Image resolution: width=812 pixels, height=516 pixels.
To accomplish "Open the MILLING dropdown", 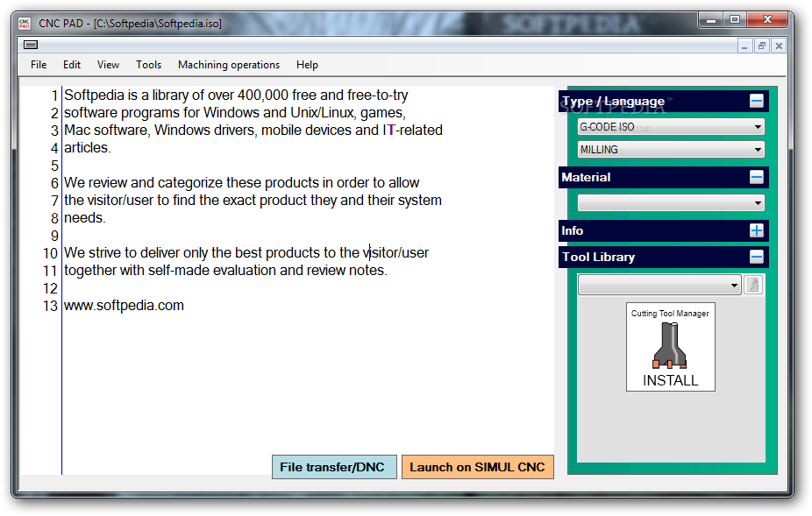I will pyautogui.click(x=671, y=150).
